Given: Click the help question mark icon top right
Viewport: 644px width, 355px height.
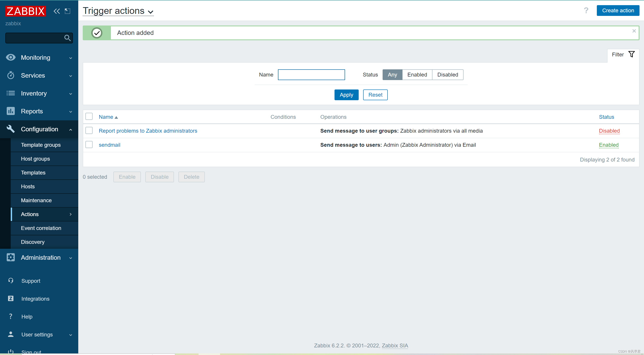Looking at the screenshot, I should 586,11.
